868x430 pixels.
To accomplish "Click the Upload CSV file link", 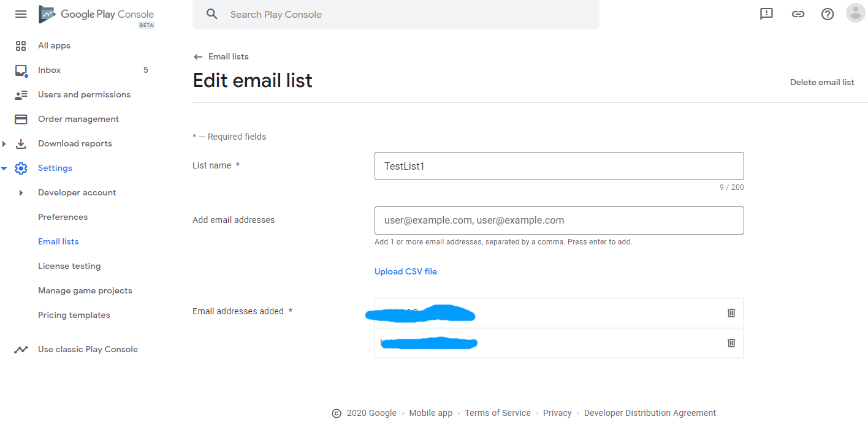I will (406, 272).
